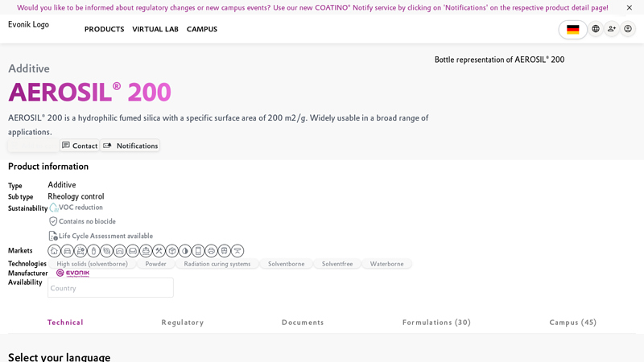Open the Country availability dropdown

pyautogui.click(x=110, y=288)
